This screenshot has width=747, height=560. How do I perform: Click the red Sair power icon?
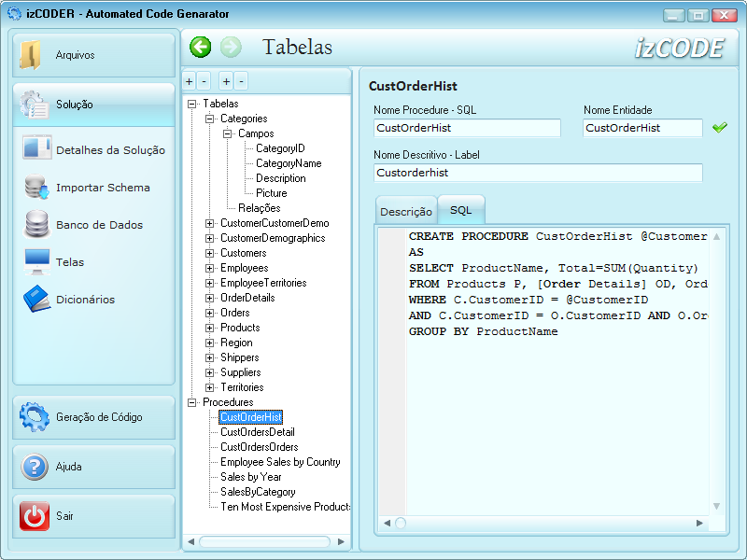[x=35, y=516]
